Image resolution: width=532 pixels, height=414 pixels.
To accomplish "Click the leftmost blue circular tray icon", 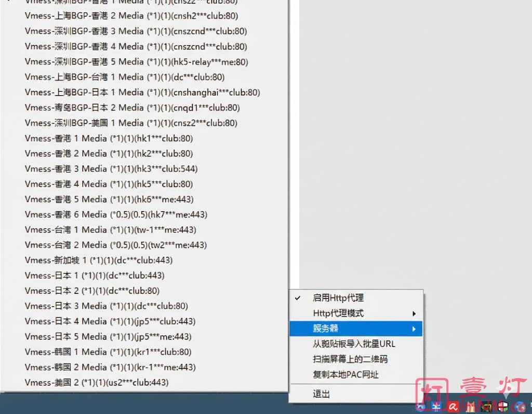I will [421, 407].
